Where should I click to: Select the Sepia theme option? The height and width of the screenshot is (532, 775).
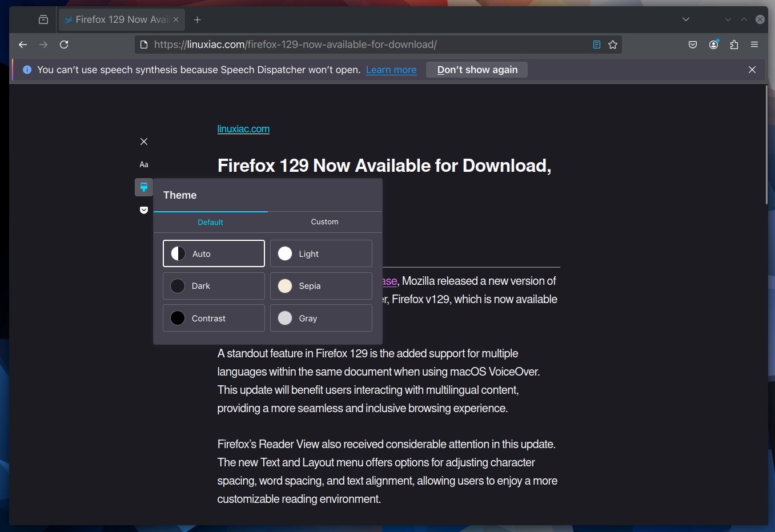coord(321,286)
